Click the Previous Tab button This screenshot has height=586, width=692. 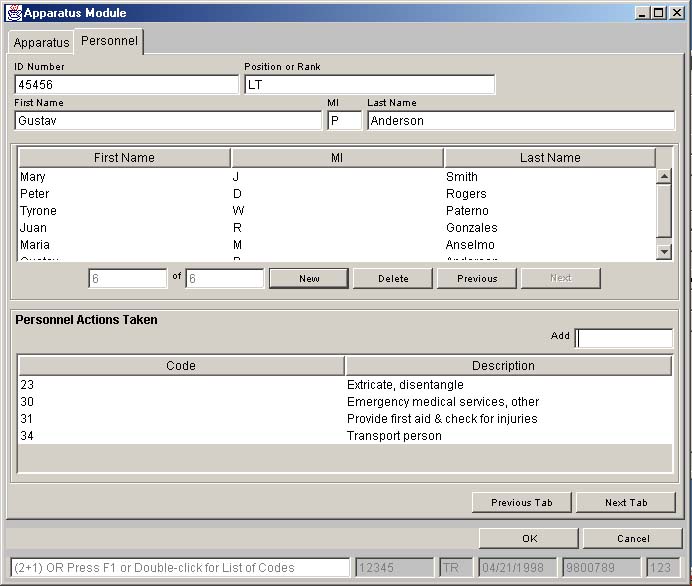[521, 503]
